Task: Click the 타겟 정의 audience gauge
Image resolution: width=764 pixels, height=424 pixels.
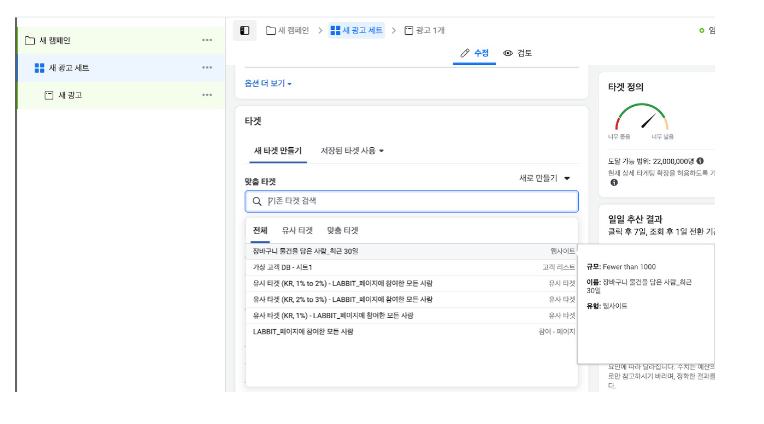Action: tap(641, 117)
